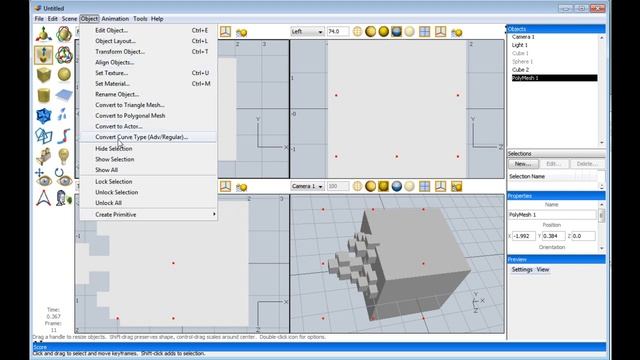The height and width of the screenshot is (360, 640).
Task: Activate the Rotate Viewpoint eye tool
Action: pos(64,177)
